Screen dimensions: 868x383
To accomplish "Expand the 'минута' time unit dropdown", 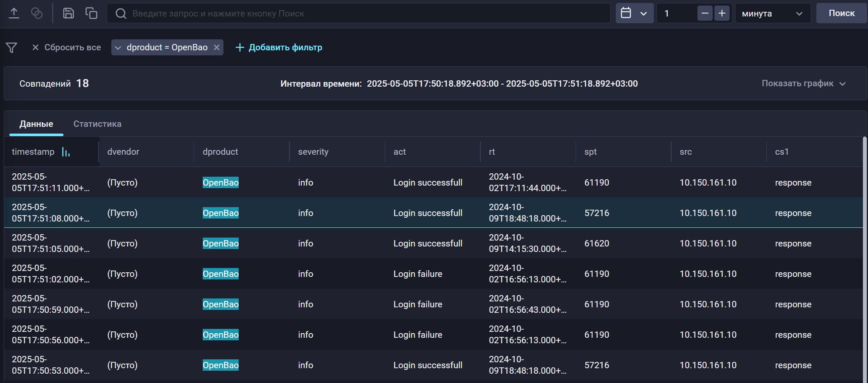I will [772, 13].
